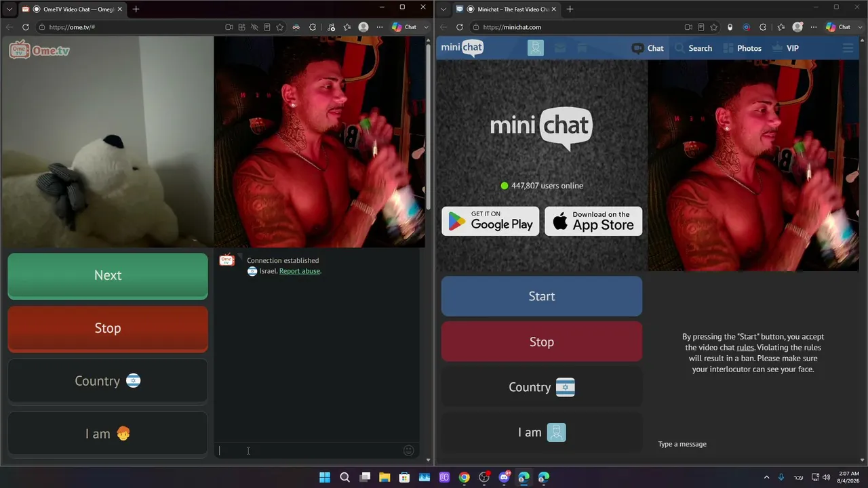The width and height of the screenshot is (868, 488).
Task: Open the tab list dropdown in OmeTV window
Action: pyautogui.click(x=9, y=9)
